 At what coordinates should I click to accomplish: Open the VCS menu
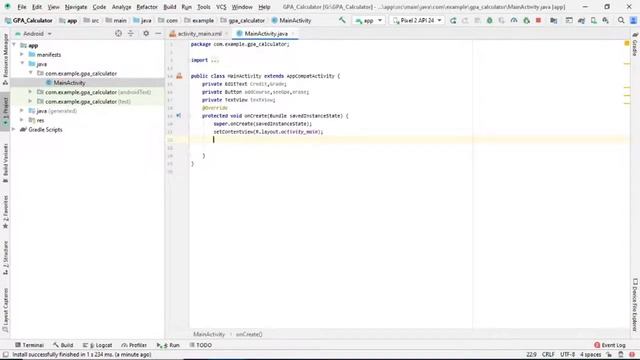[221, 7]
